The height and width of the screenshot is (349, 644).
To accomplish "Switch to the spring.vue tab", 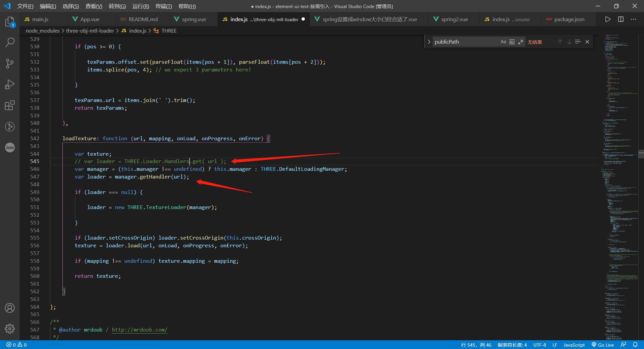I will click(x=193, y=19).
